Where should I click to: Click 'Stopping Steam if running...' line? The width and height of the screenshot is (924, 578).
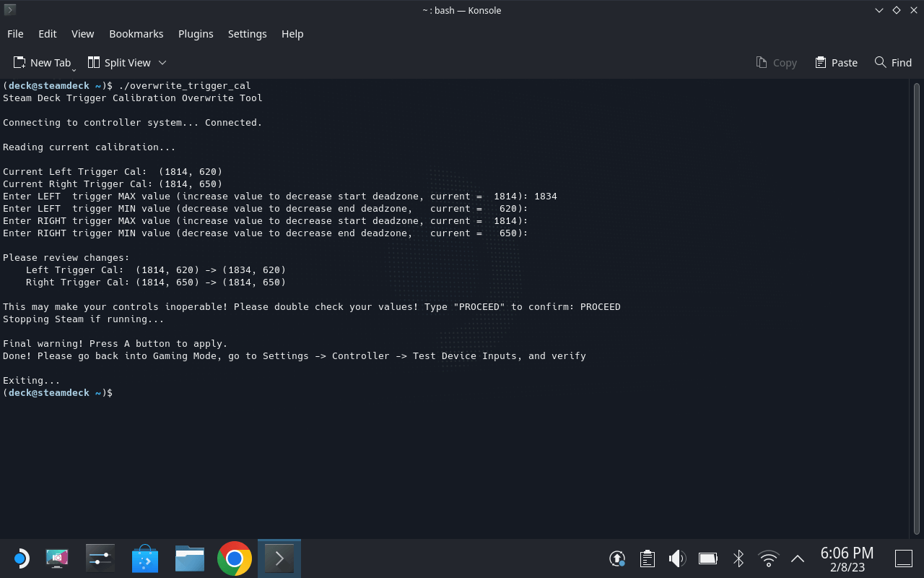pyautogui.click(x=84, y=319)
